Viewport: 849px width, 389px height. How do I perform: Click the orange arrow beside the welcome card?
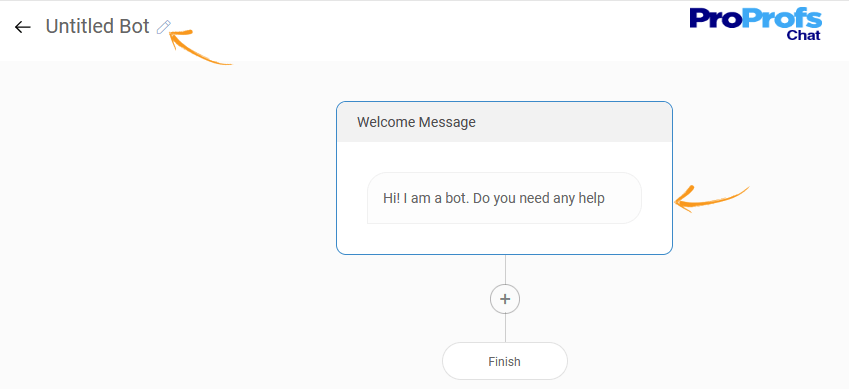tap(712, 199)
